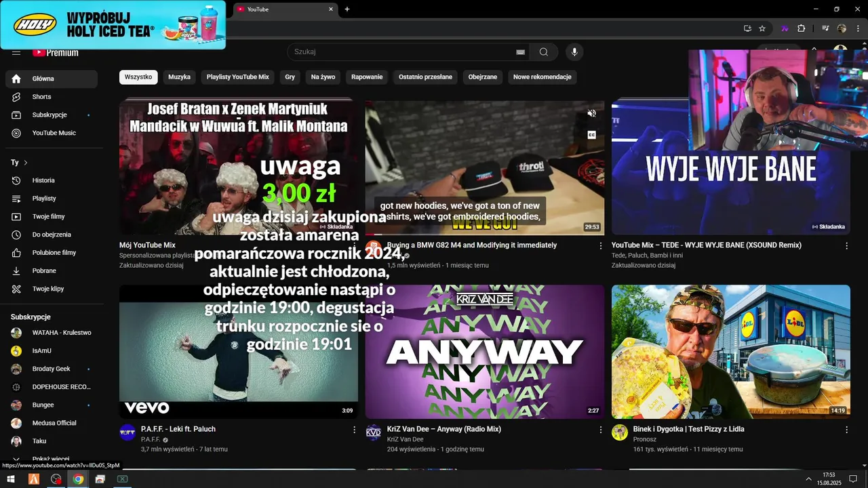
Task: Click KriZ Van Dee channel avatar
Action: click(x=374, y=432)
